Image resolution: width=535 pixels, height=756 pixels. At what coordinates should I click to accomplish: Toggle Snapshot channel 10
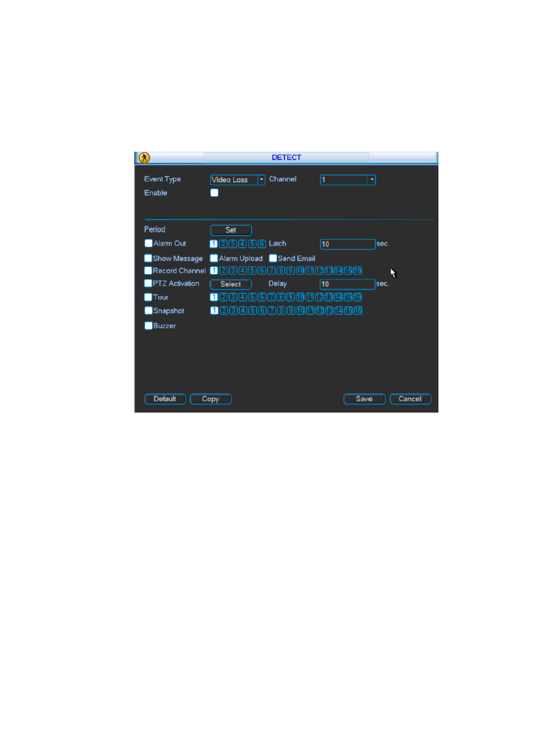click(x=301, y=310)
